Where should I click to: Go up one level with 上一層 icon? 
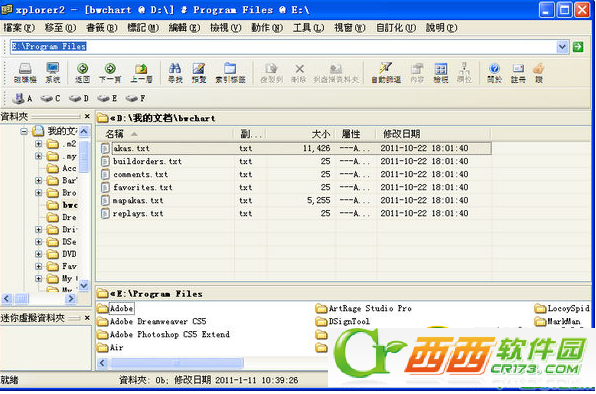click(x=141, y=72)
